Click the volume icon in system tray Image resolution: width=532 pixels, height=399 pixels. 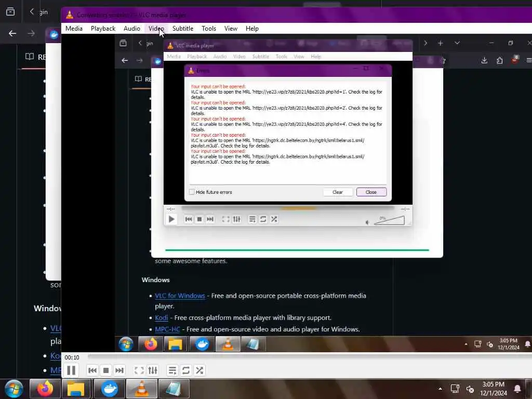(470, 389)
